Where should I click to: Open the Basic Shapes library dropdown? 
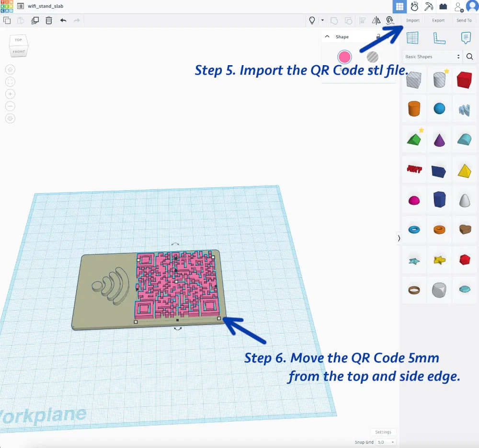click(432, 57)
